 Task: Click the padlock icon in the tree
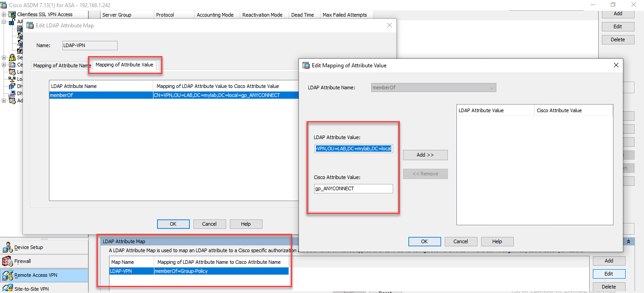click(x=12, y=57)
